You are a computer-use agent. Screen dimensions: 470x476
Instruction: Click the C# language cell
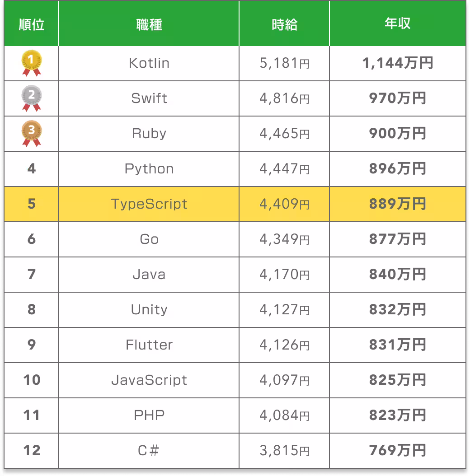pos(149,450)
